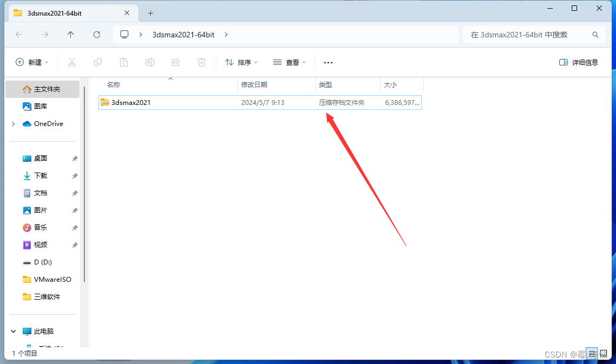Minimize the File Explorer window
The image size is (616, 364).
550,8
